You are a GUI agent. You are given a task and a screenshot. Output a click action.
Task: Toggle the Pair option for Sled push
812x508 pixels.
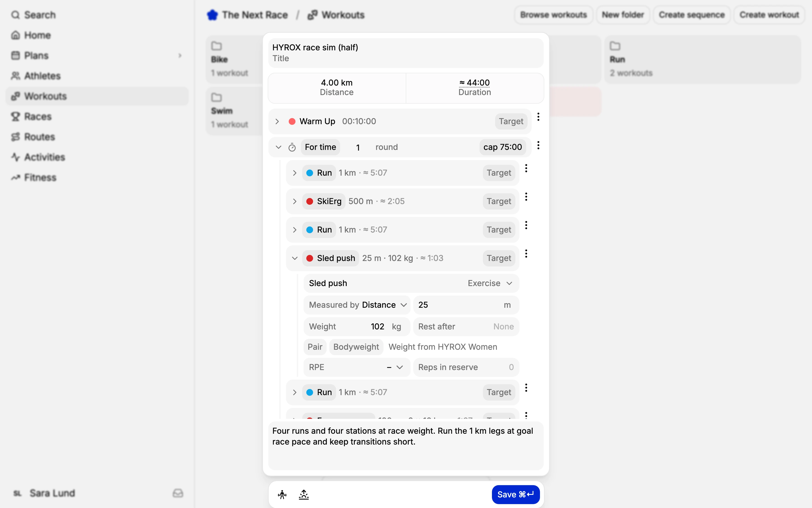pos(315,347)
